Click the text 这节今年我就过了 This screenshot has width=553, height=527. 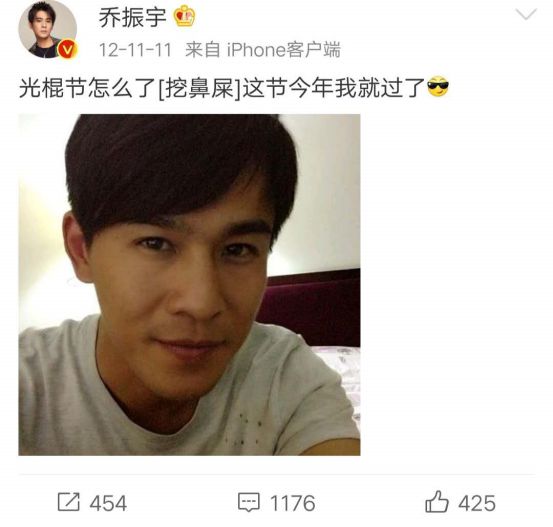tap(333, 88)
